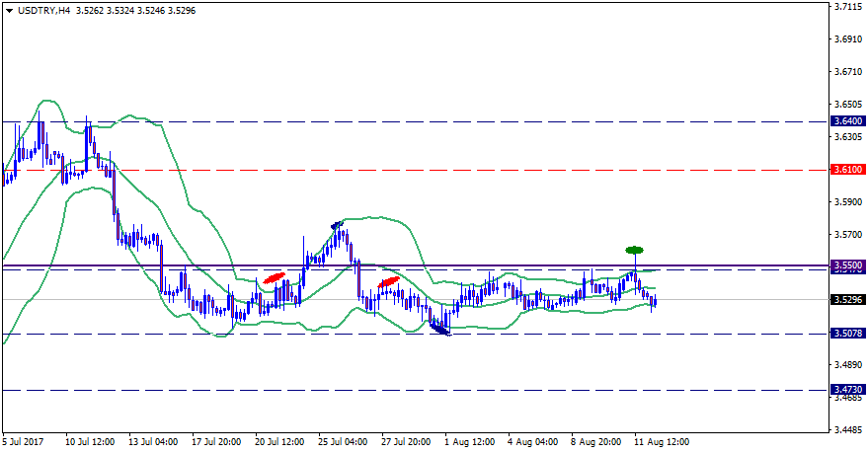The height and width of the screenshot is (453, 868).
Task: Click the dark blue marker at the 1 Aug low
Action: [440, 331]
